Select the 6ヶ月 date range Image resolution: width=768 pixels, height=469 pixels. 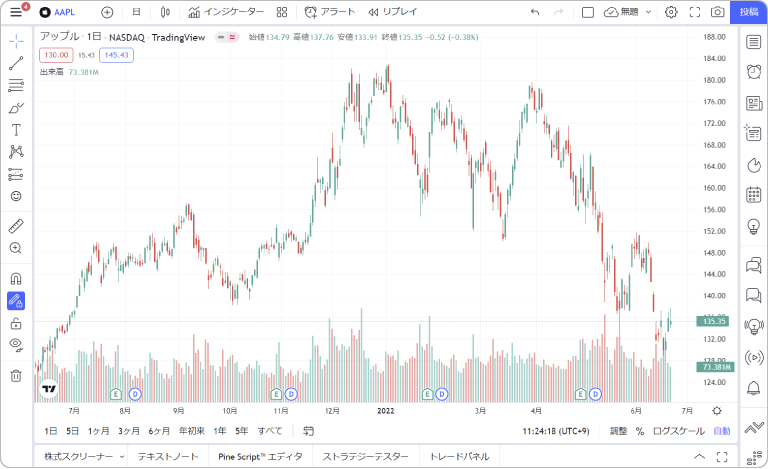coord(159,431)
